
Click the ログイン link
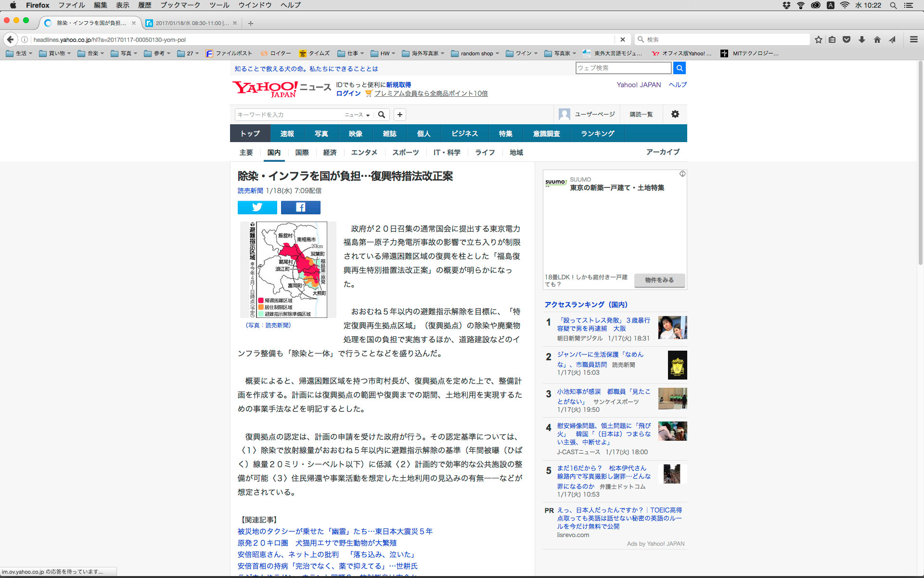point(348,93)
